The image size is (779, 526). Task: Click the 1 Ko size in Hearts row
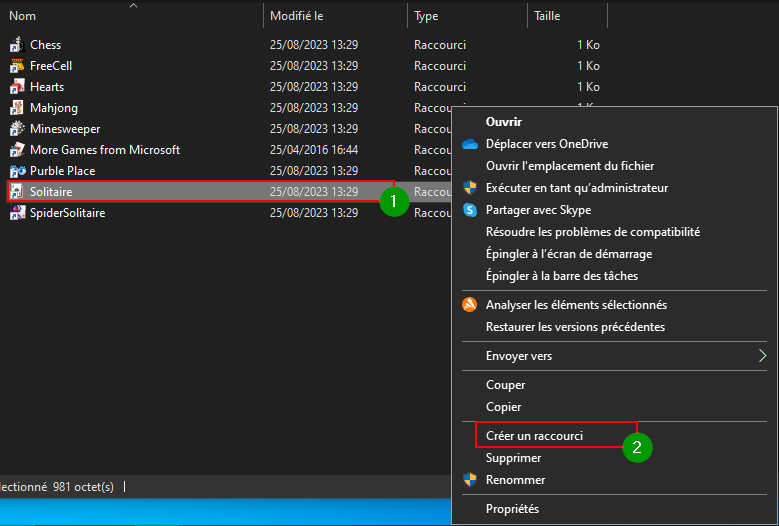click(588, 87)
